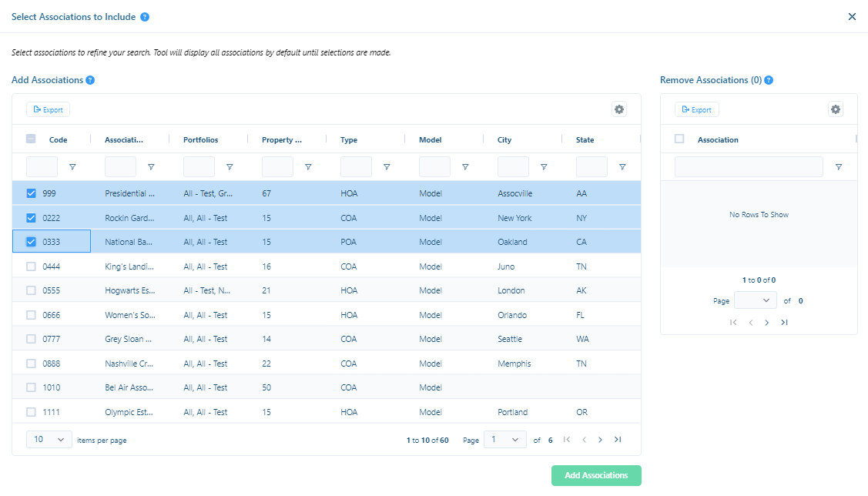The width and height of the screenshot is (868, 496).
Task: Export the Add Associations grid
Action: pyautogui.click(x=48, y=109)
